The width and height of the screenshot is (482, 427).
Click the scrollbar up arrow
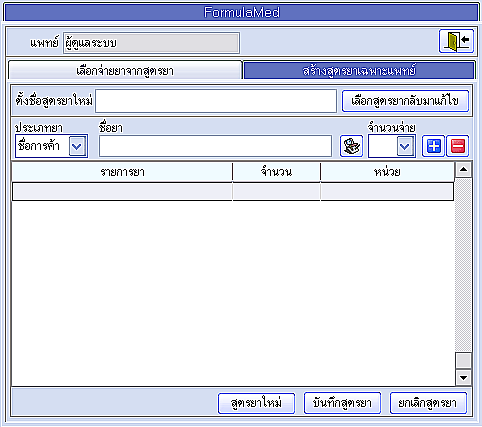tap(463, 170)
